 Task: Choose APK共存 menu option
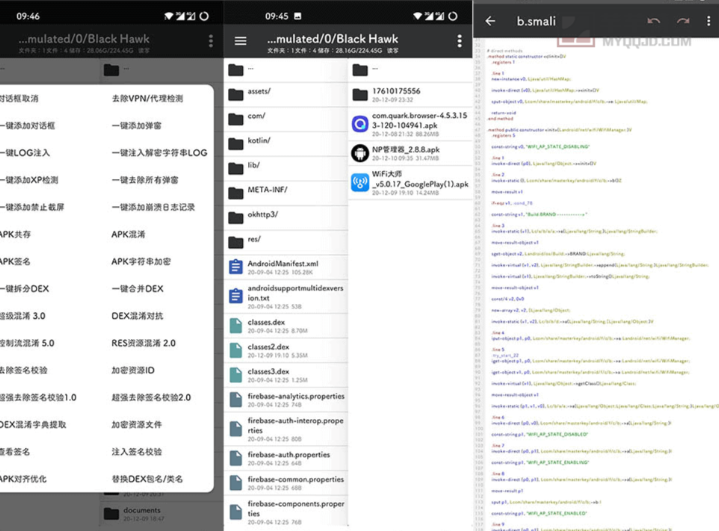(16, 234)
